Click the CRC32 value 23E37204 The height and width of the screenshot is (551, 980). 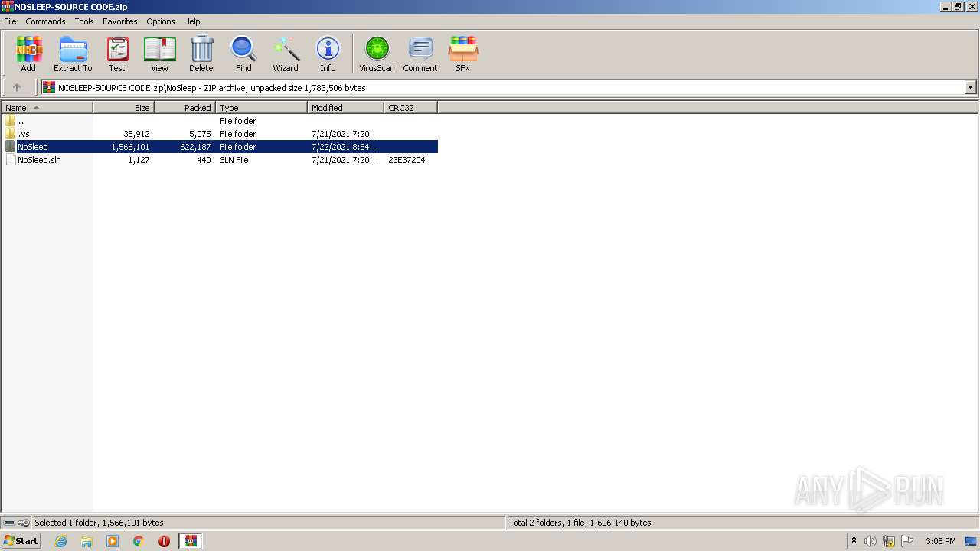coord(407,160)
